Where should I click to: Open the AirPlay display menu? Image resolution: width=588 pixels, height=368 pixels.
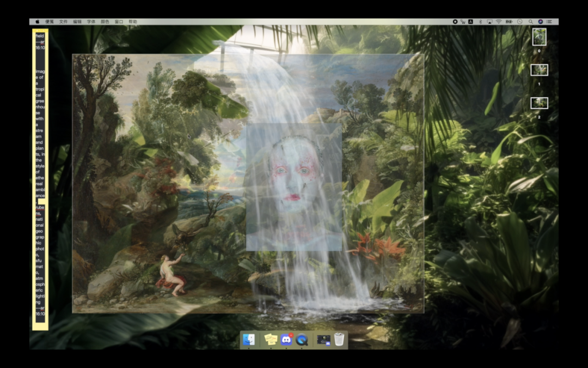(x=489, y=22)
